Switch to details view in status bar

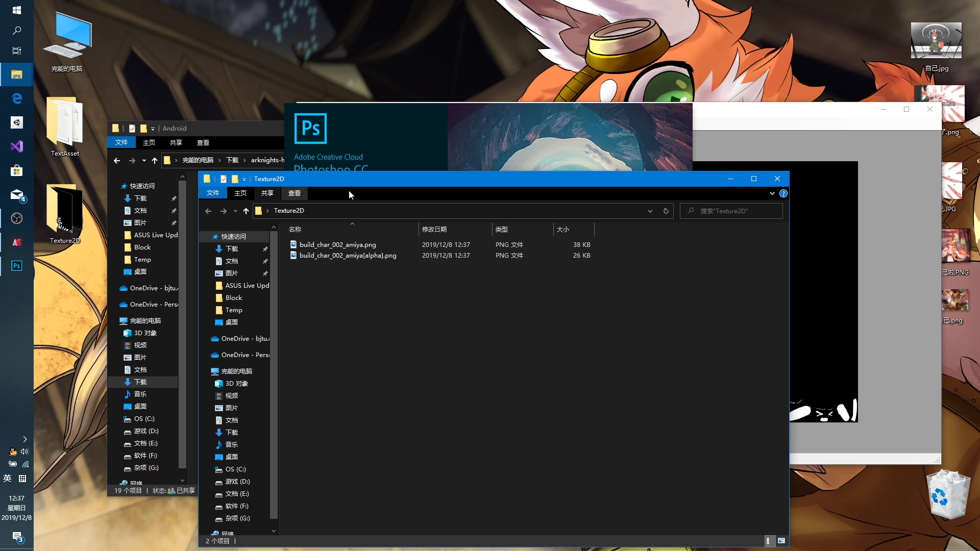click(x=768, y=541)
